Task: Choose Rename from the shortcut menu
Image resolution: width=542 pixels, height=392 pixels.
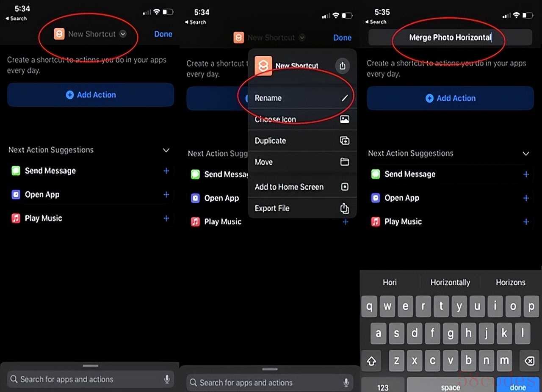Action: (x=302, y=98)
